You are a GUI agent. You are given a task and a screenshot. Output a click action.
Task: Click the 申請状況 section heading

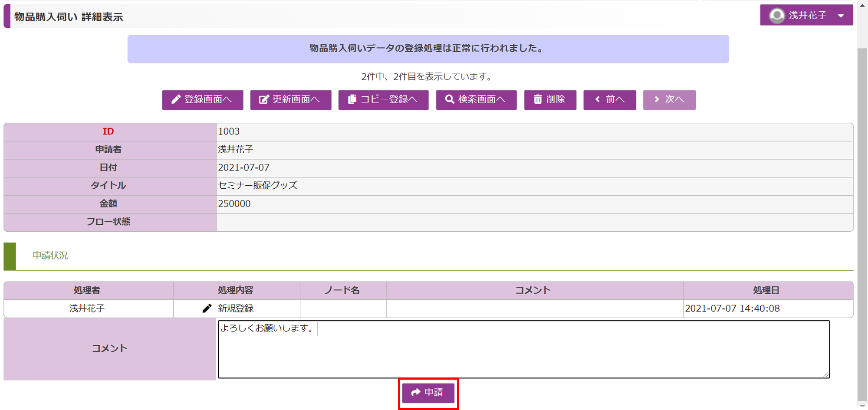(x=50, y=256)
